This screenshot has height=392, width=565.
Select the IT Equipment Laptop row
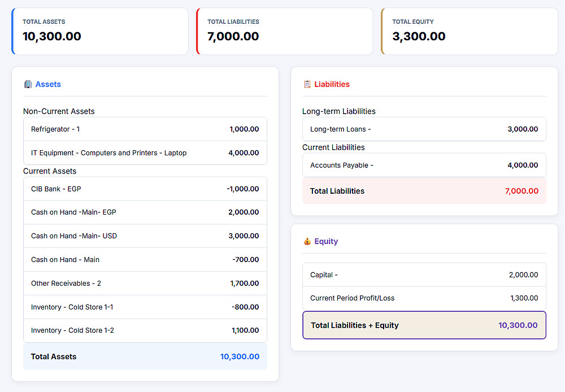coord(145,153)
